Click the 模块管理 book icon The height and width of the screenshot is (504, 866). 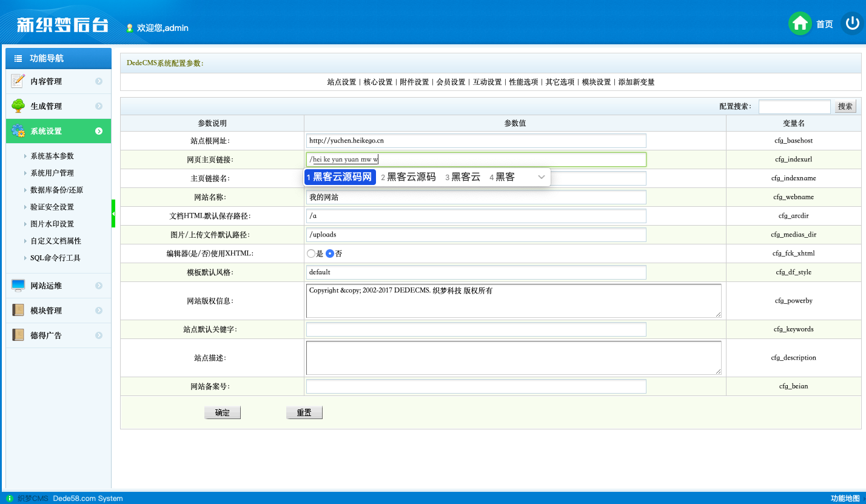point(18,310)
